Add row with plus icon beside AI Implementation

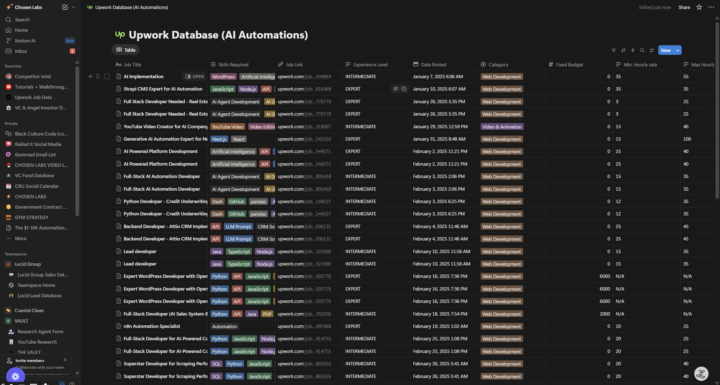click(x=90, y=77)
